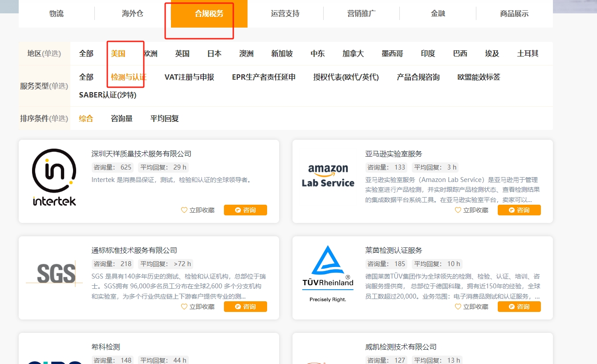Pick 加拿大 as the region
This screenshot has height=364, width=597.
(x=353, y=53)
